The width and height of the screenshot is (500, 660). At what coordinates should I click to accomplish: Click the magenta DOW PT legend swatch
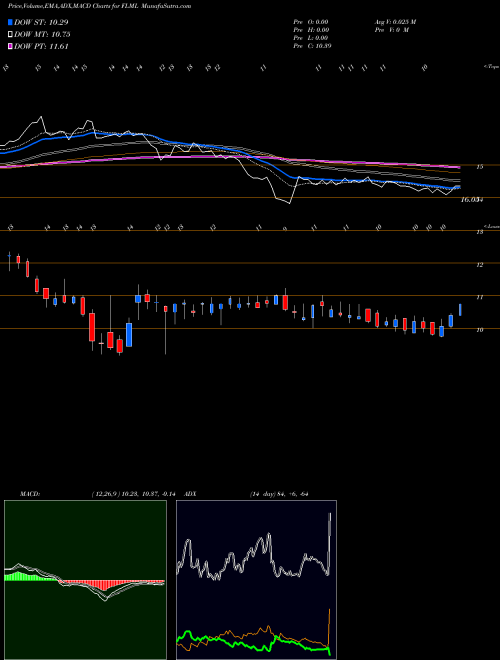pos(10,47)
